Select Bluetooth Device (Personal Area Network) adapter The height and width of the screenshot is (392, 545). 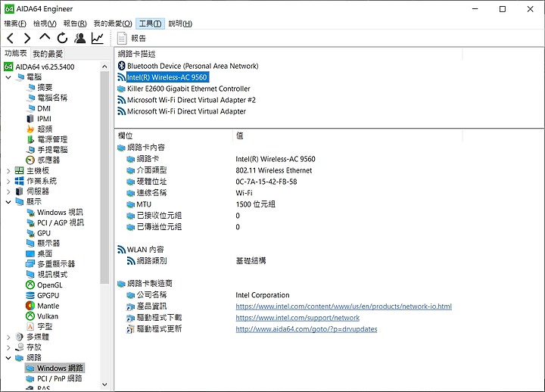point(192,66)
